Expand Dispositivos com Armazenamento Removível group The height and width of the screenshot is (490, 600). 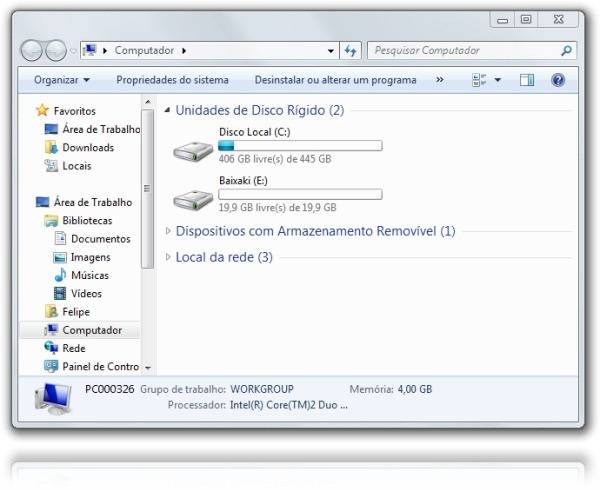(168, 231)
